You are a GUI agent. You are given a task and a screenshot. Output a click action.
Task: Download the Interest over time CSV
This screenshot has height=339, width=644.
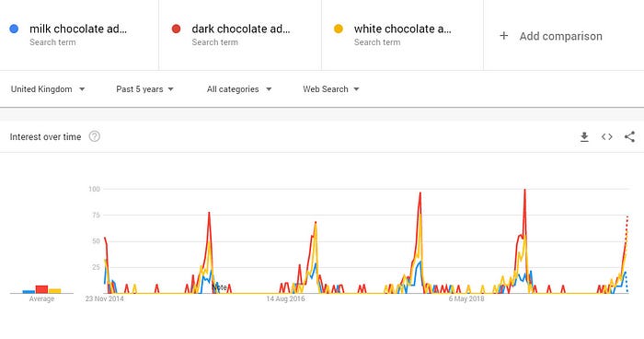(584, 137)
